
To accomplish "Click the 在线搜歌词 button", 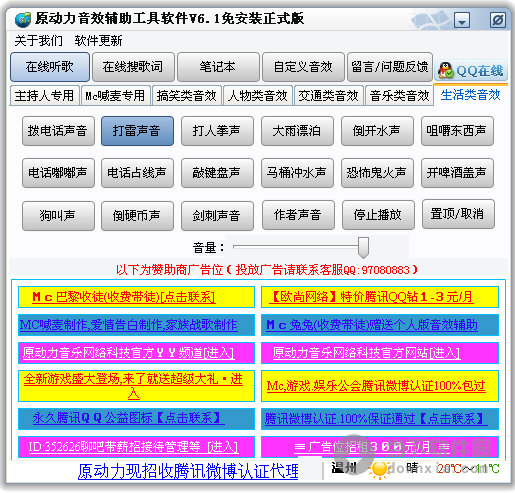I will click(x=133, y=67).
